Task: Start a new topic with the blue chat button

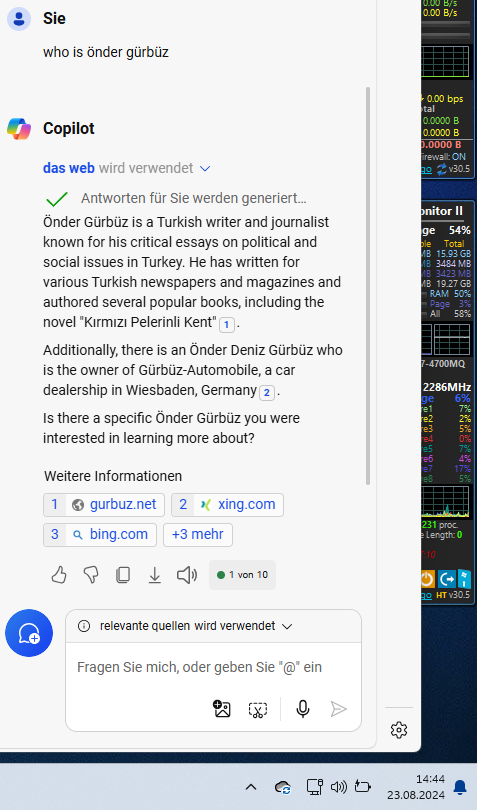Action: coord(29,633)
